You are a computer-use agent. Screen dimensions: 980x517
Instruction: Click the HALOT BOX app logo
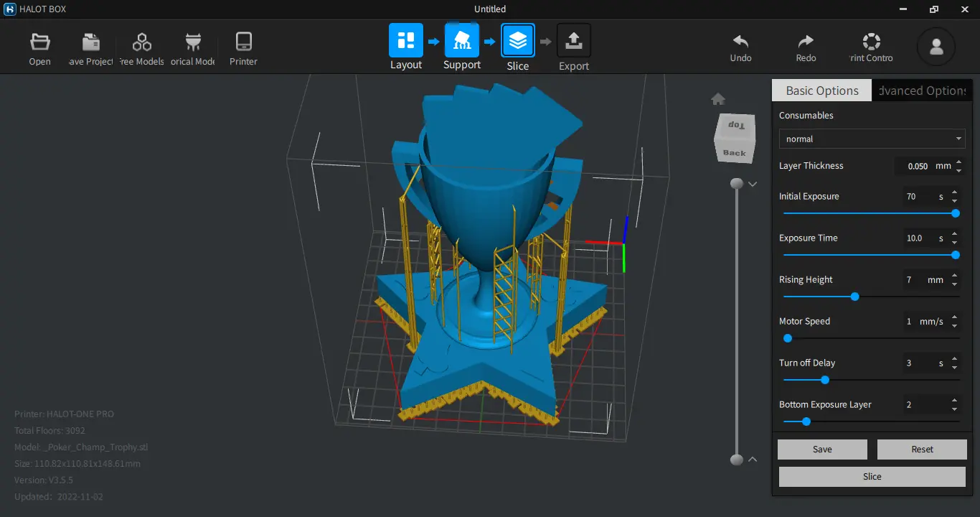(x=9, y=9)
